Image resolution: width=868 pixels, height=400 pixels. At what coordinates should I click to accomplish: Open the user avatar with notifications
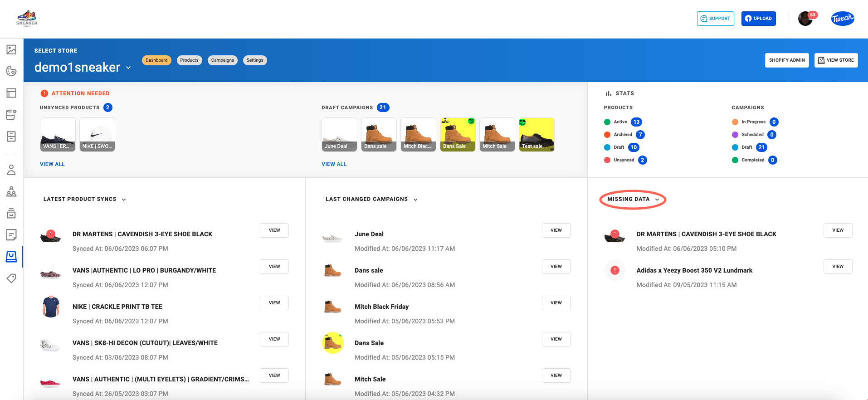tap(806, 19)
